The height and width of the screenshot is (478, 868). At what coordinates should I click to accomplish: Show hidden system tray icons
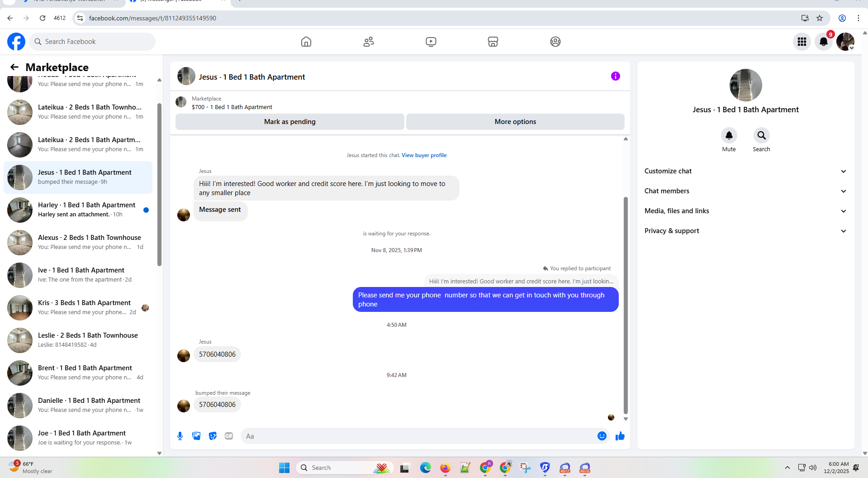click(787, 468)
